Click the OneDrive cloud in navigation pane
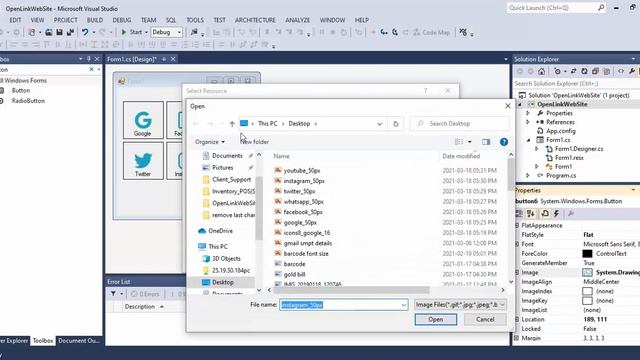 coord(202,231)
